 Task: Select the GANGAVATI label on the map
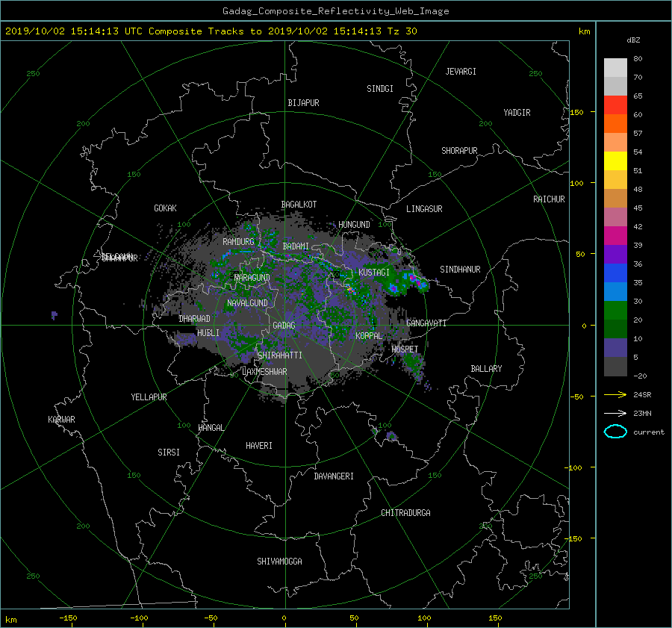pos(426,323)
